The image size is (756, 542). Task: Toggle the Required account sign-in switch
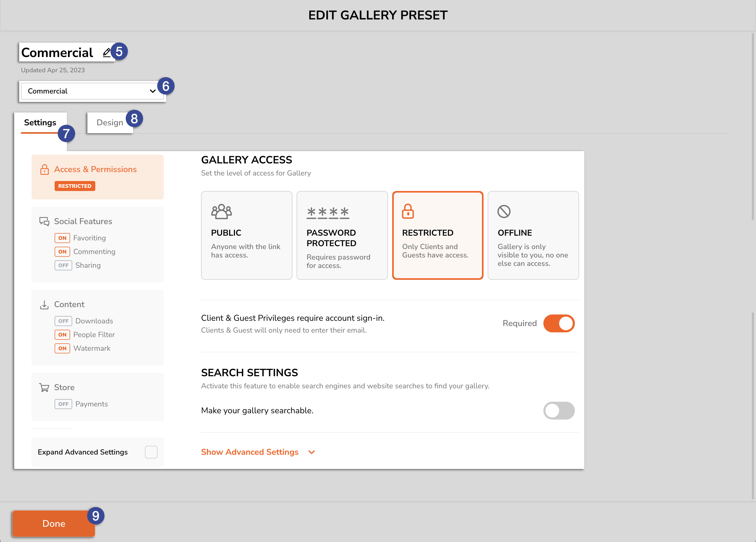[559, 323]
